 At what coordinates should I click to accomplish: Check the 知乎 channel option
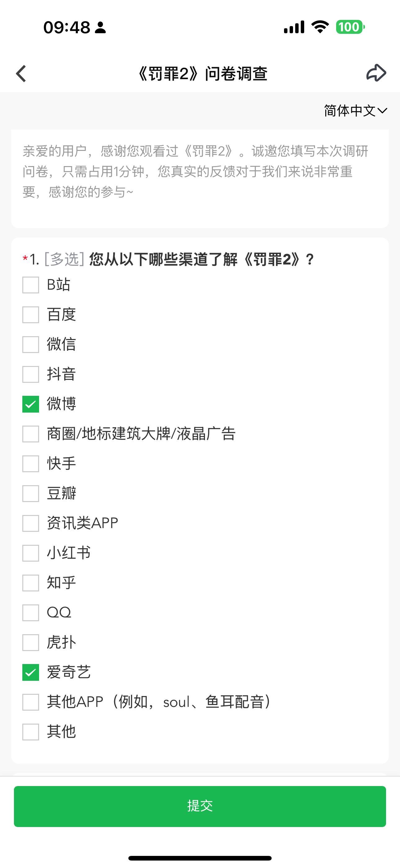(x=30, y=583)
